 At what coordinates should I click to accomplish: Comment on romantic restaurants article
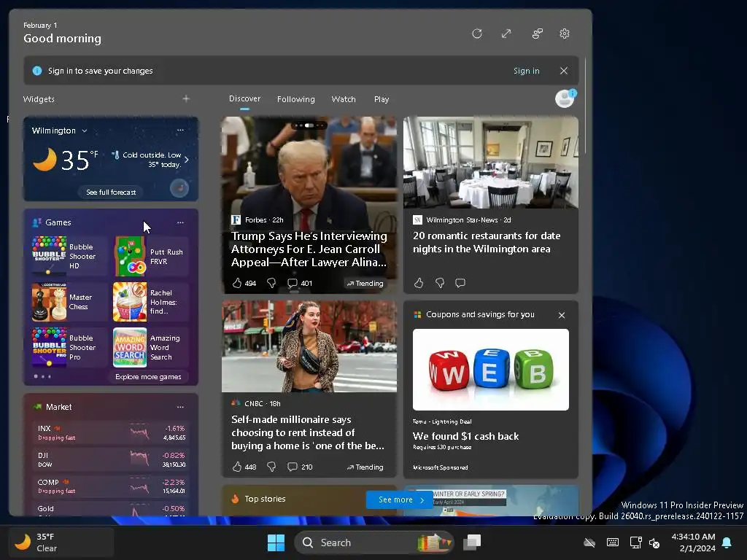(460, 283)
